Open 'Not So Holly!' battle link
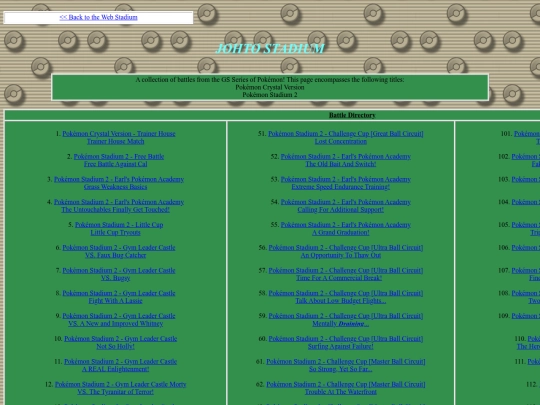 point(115,346)
